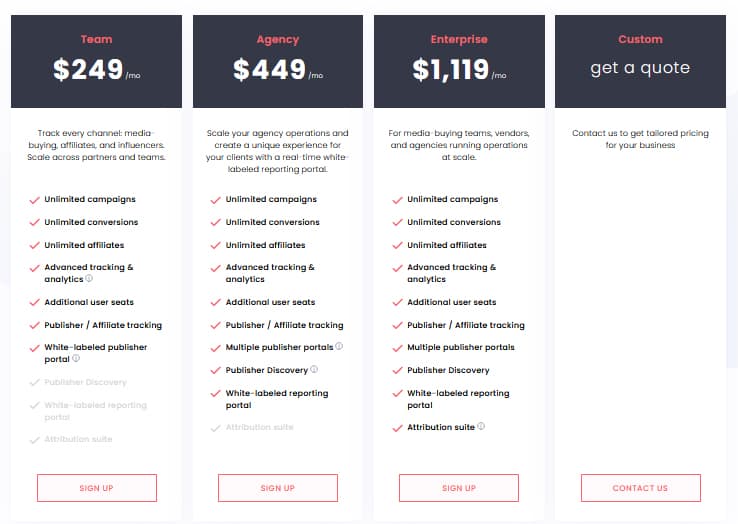Select the Agency $449 plan header
Screen dimensions: 738x524
(278, 61)
